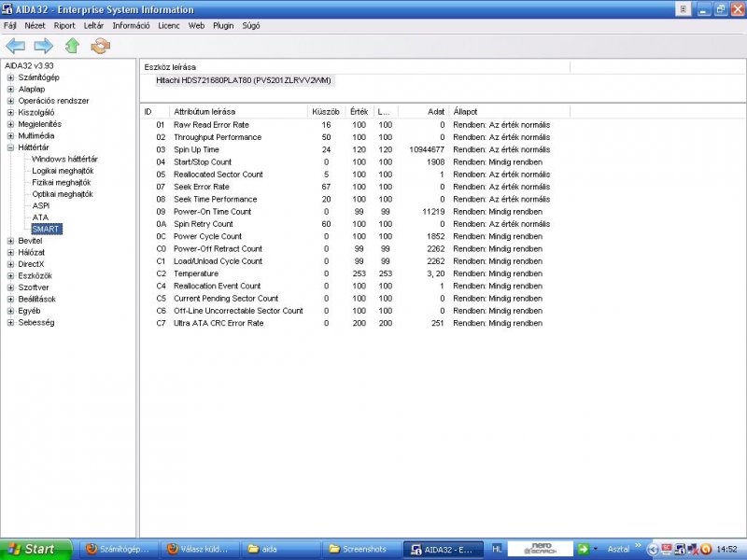Click the Forward arrow toolbar icon

point(43,46)
